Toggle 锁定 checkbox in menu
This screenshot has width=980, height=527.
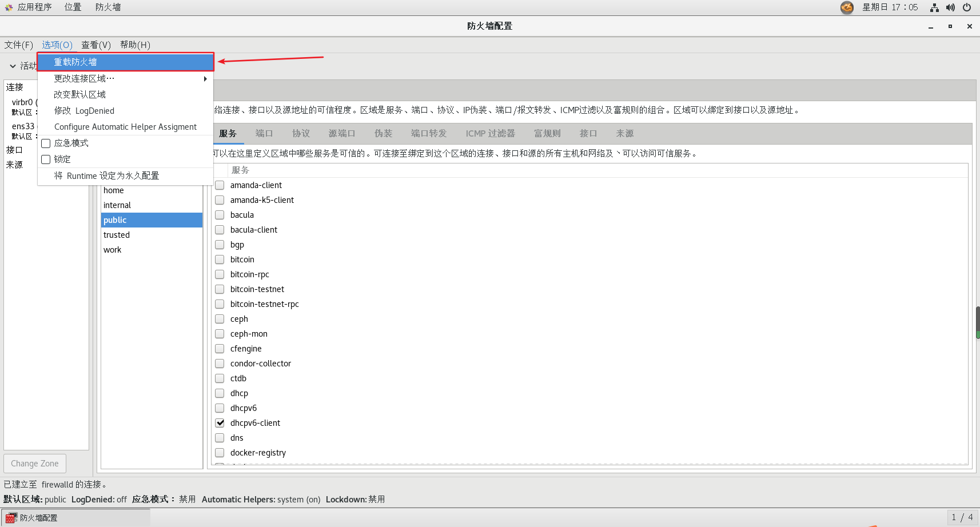tap(46, 159)
